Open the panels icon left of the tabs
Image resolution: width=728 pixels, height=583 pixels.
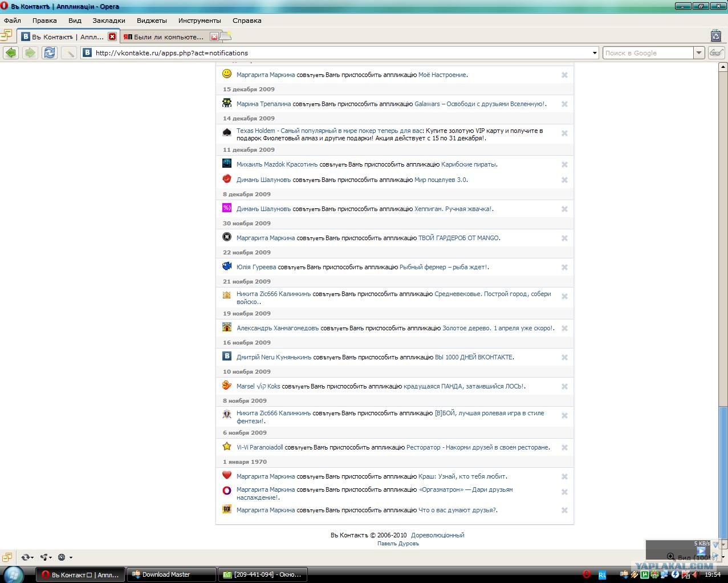point(6,36)
